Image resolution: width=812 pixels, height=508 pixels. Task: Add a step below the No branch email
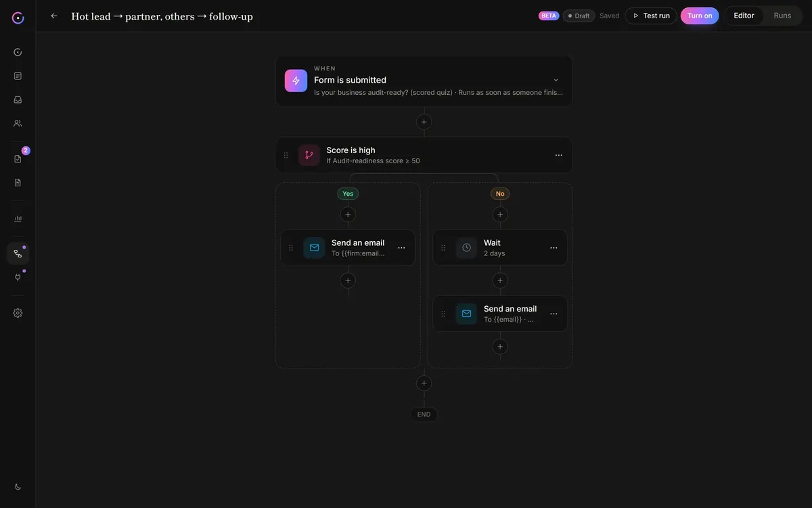500,347
